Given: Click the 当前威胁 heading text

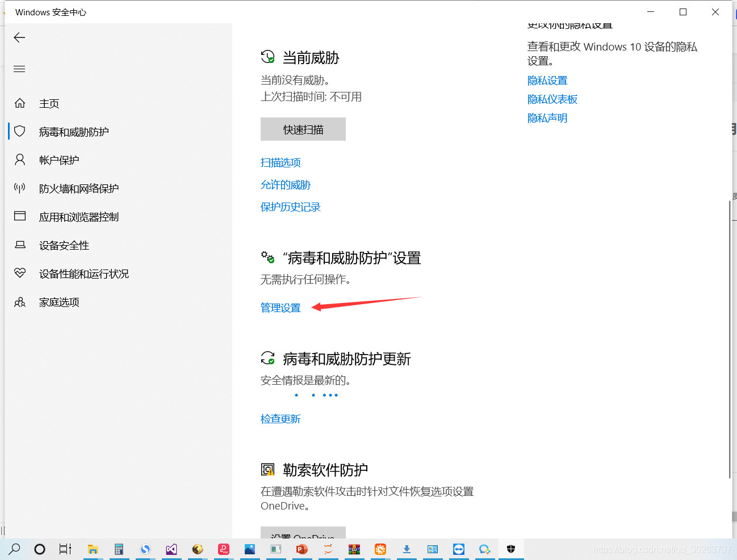Looking at the screenshot, I should pyautogui.click(x=311, y=58).
